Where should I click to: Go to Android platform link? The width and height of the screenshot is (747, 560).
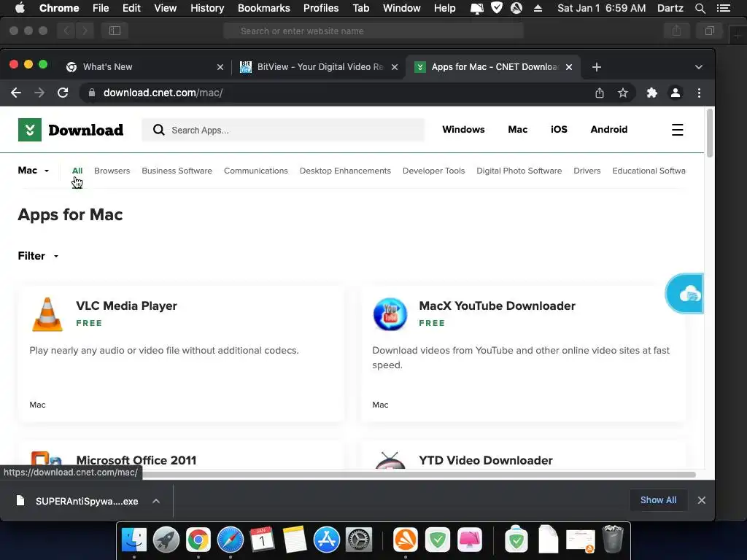click(x=609, y=130)
